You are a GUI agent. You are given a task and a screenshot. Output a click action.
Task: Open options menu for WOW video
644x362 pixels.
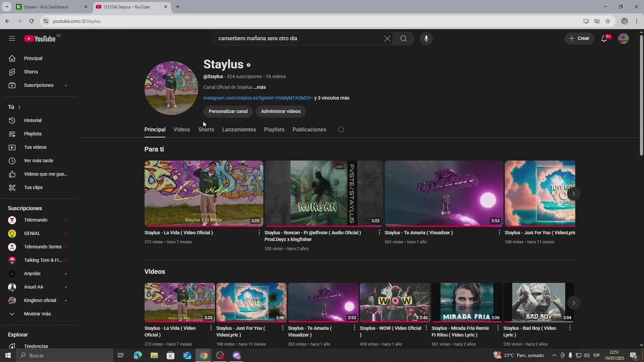[x=426, y=328]
